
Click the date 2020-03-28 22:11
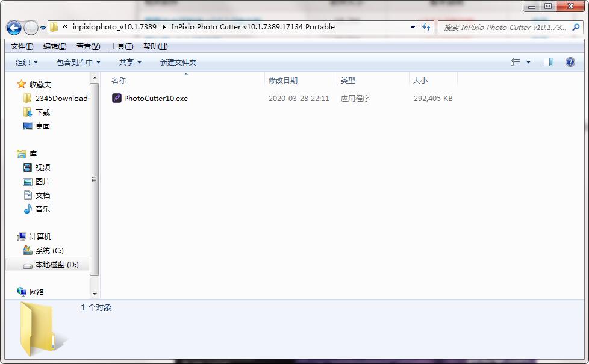coord(299,98)
